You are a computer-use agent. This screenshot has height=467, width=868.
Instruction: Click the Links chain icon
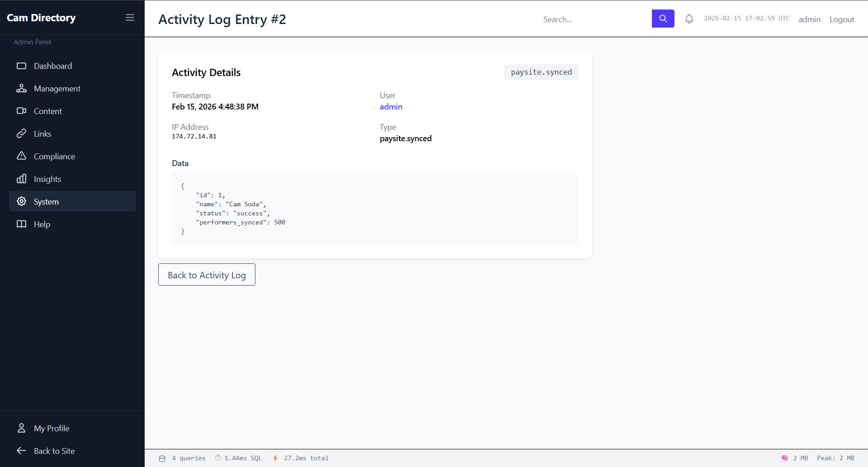coord(21,134)
